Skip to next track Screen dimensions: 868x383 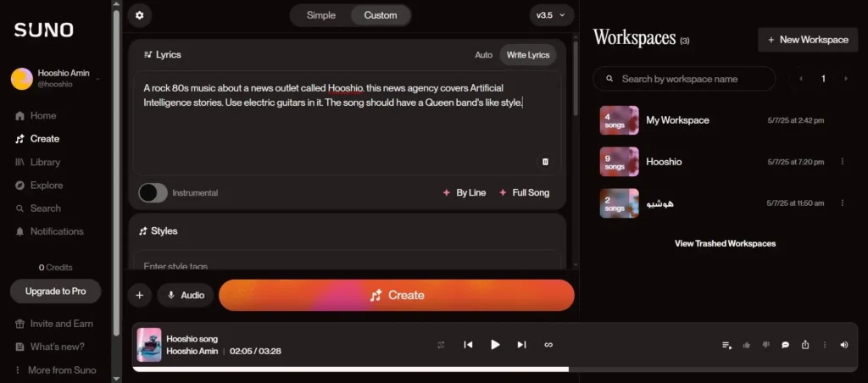click(521, 345)
